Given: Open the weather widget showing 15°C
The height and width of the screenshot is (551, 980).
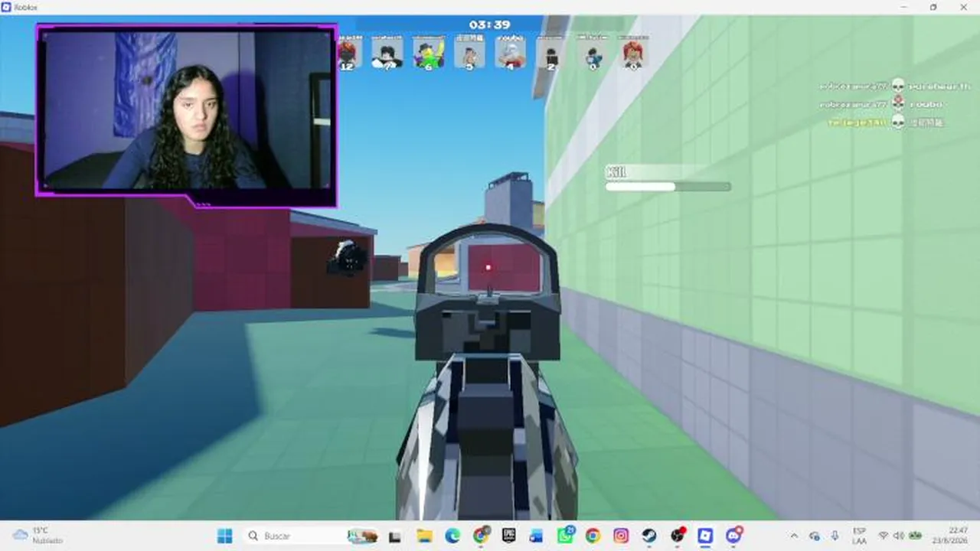Looking at the screenshot, I should coord(37,536).
